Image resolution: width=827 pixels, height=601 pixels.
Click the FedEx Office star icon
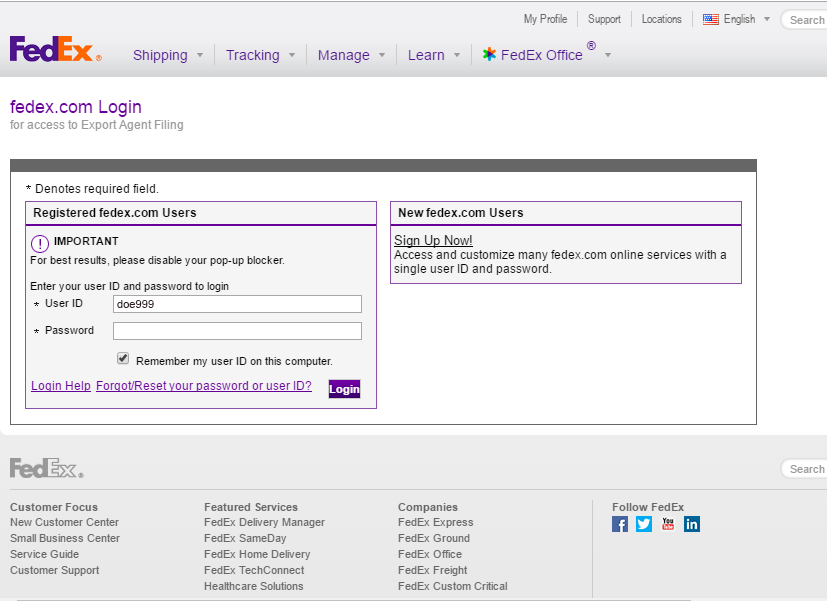coord(489,54)
